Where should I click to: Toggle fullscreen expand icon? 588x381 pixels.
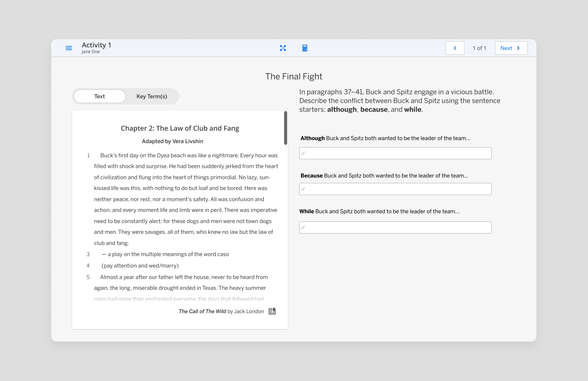pos(283,48)
